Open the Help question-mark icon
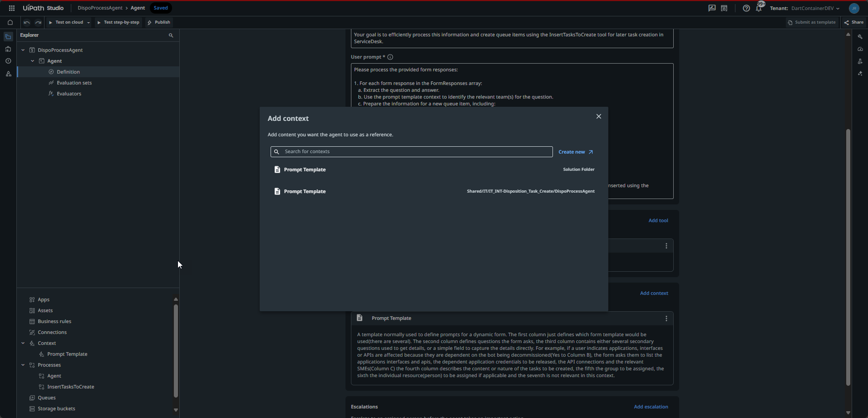The height and width of the screenshot is (418, 868). click(746, 8)
